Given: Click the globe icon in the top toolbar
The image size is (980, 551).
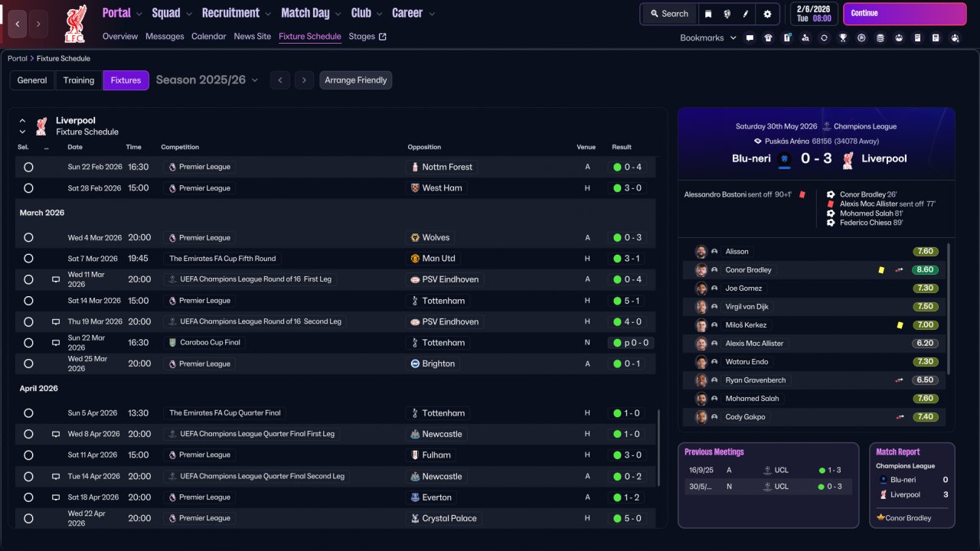Looking at the screenshot, I should pos(727,14).
